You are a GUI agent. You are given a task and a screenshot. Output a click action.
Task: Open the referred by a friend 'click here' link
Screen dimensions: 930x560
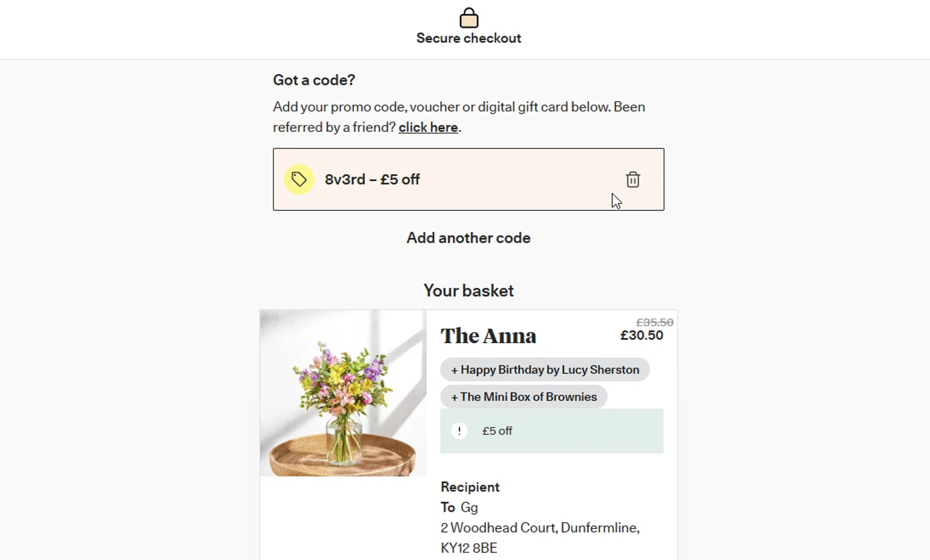428,128
